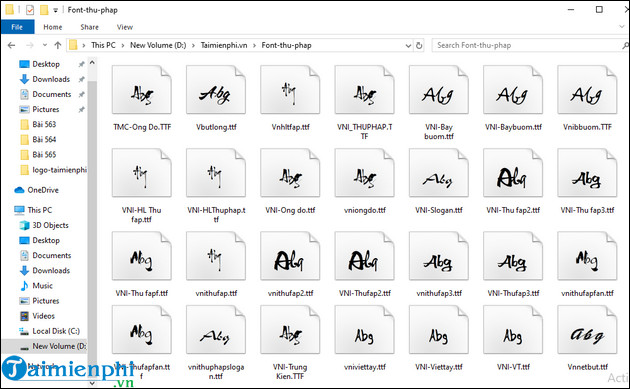The image size is (630, 389).
Task: Open the TMC-Ong Do.TTF font file icon
Action: (142, 90)
